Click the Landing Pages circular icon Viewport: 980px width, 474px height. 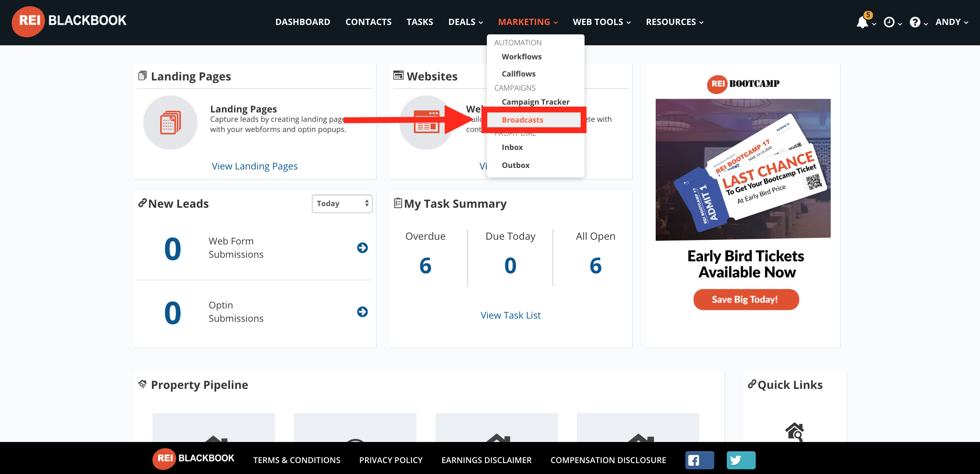point(170,123)
